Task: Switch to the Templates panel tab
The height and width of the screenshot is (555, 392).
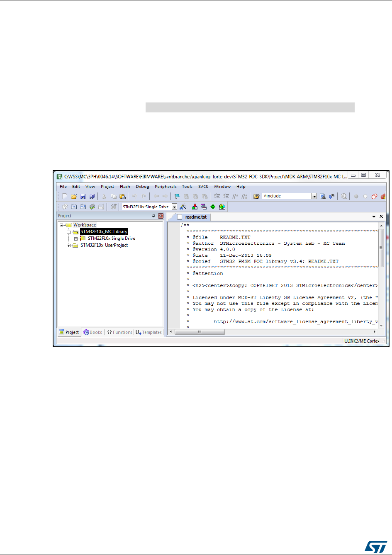Action: [149, 332]
